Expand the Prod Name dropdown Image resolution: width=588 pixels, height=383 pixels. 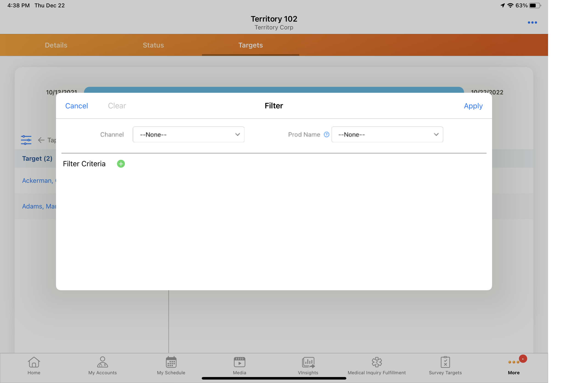tap(387, 134)
